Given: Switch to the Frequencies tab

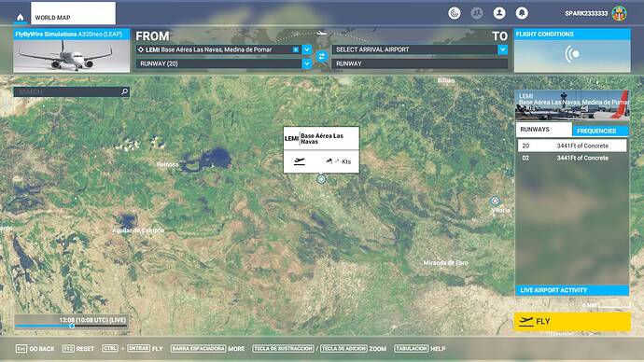Looking at the screenshot, I should pos(600,131).
